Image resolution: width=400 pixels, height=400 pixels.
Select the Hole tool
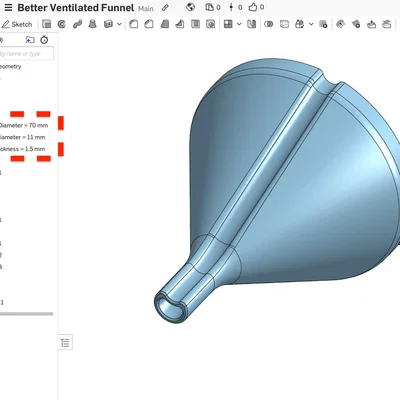[210, 24]
